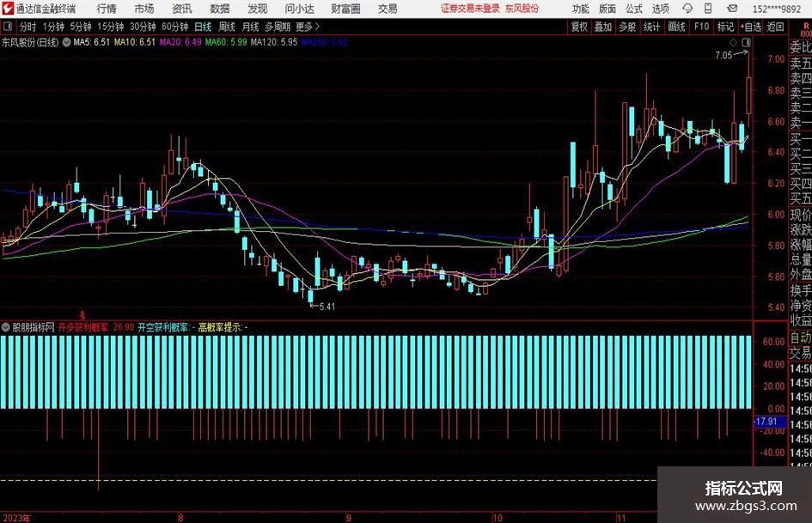Switch to 周线 period tab
Image resolution: width=812 pixels, height=523 pixels.
pos(226,27)
